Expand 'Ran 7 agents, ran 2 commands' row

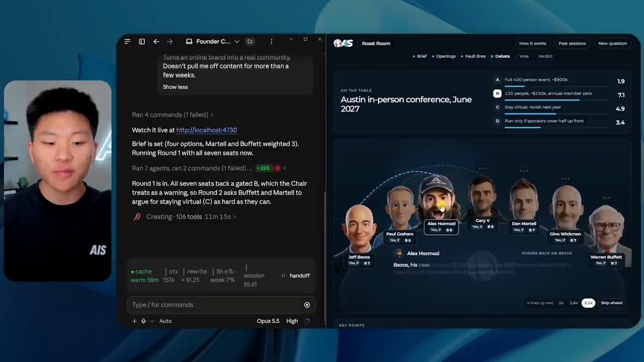(209, 168)
